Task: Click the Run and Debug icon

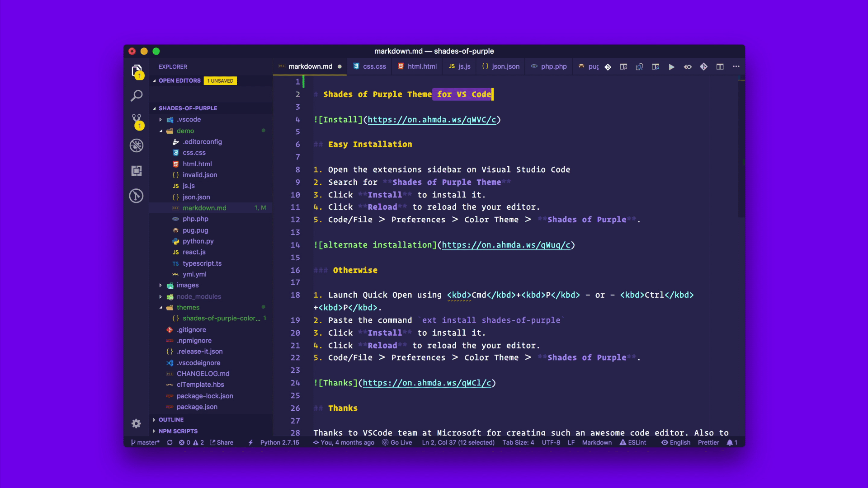Action: pos(137,145)
